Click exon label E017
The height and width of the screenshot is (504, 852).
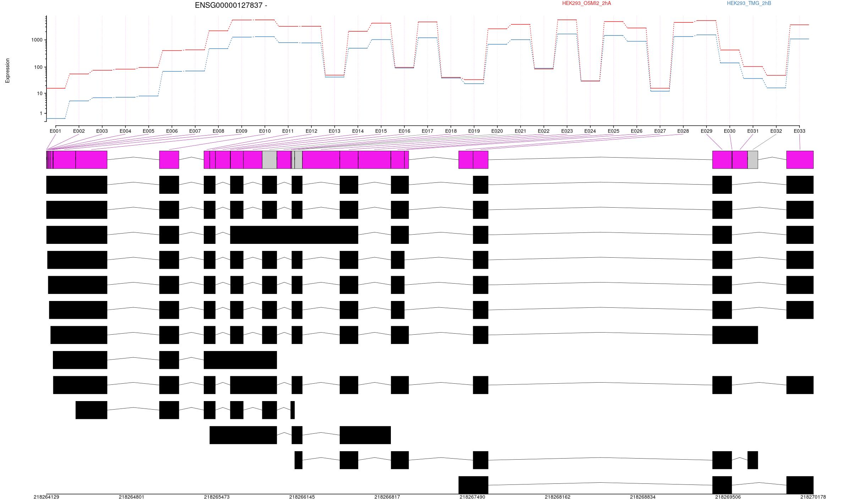tap(427, 131)
